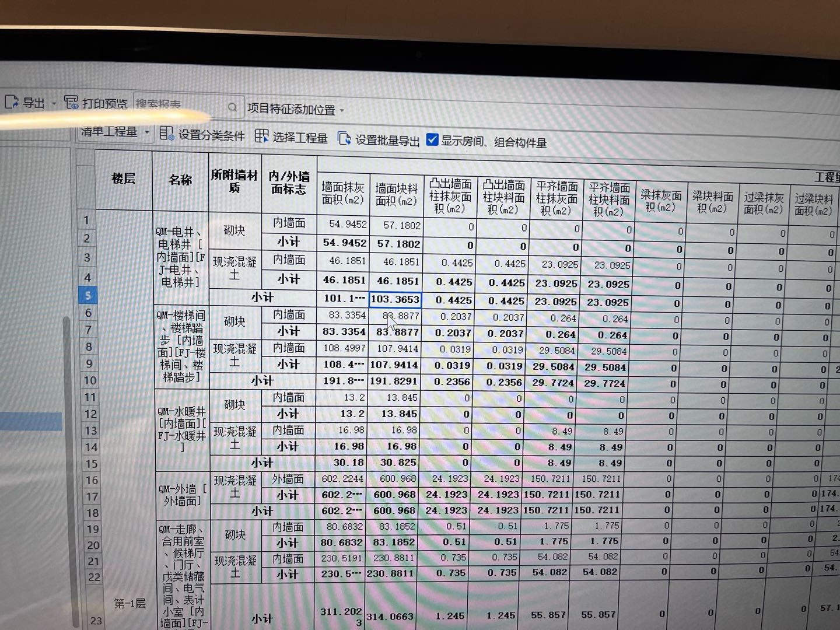Screen dimensions: 840x630
Task: Click cell 314.0663 in row 23
Action: tap(390, 617)
